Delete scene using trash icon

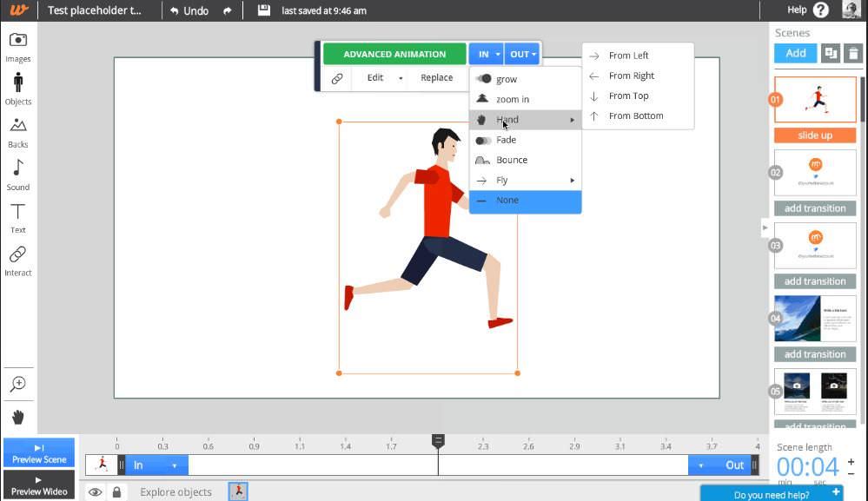point(853,54)
